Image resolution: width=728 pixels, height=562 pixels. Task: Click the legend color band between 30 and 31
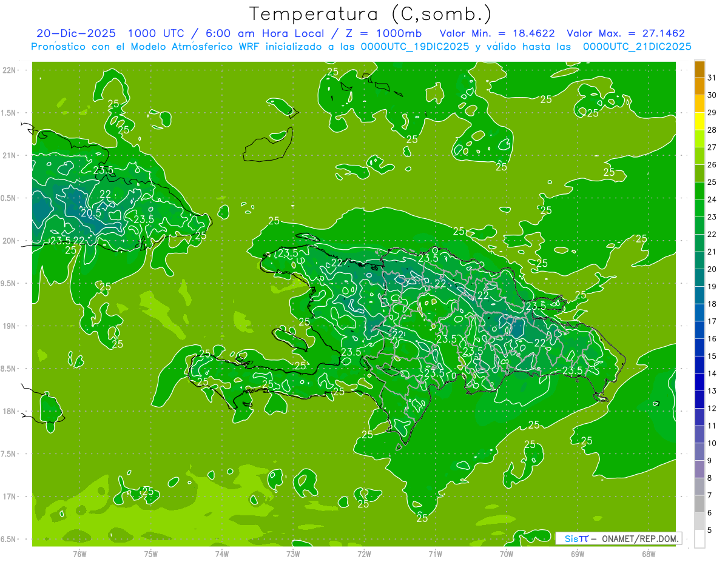699,86
